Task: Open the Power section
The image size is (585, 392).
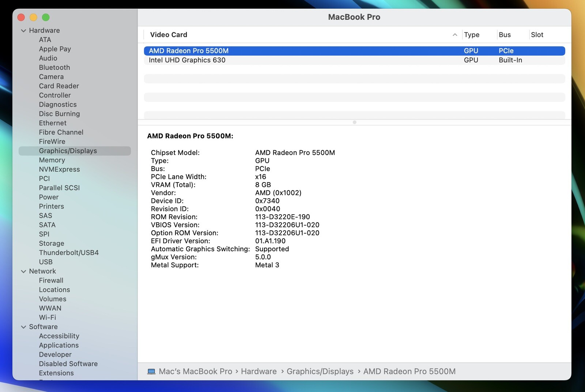Action: point(49,197)
